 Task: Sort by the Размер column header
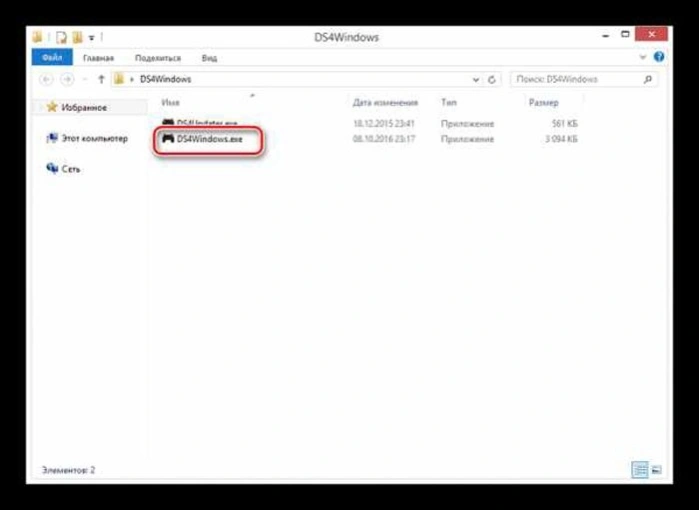pos(543,103)
